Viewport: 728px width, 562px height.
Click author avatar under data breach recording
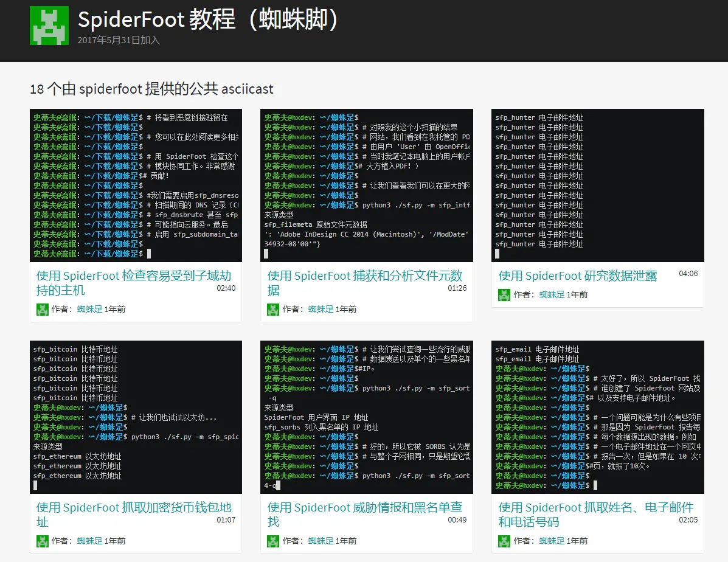(504, 294)
